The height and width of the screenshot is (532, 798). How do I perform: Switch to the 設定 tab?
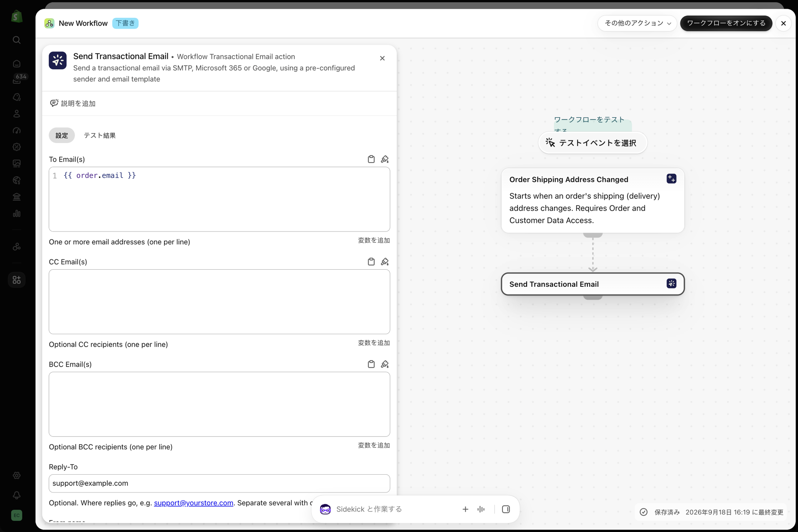pos(62,135)
